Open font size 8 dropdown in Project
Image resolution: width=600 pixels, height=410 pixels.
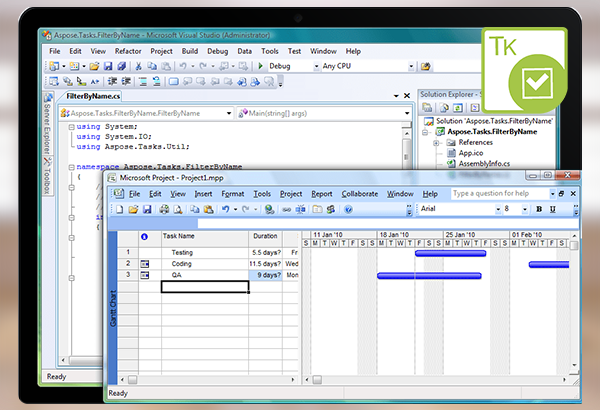pos(525,209)
